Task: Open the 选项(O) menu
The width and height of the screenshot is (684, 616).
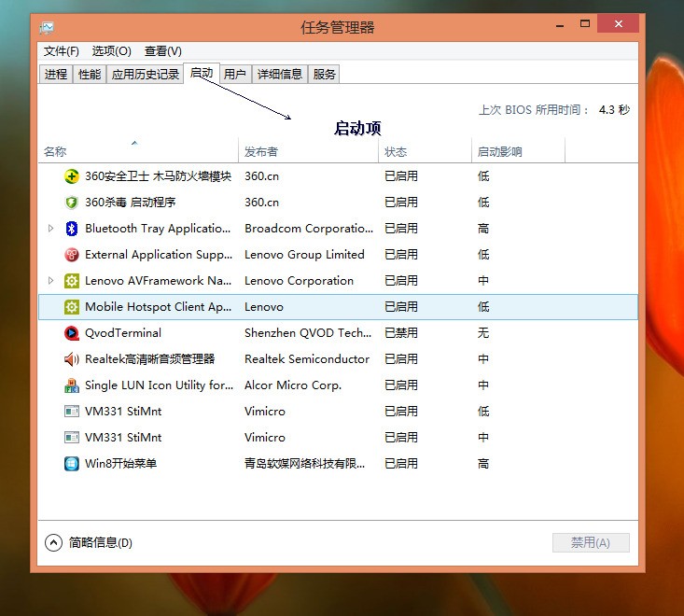Action: tap(111, 51)
